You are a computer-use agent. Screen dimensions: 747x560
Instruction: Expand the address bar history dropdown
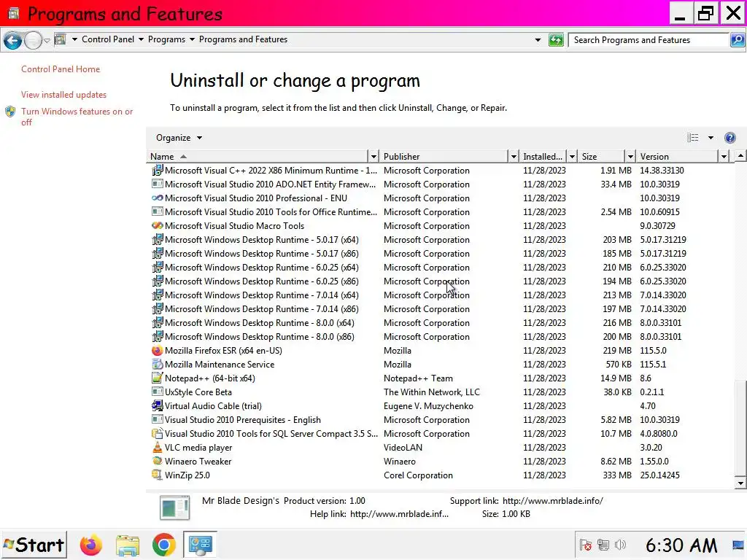click(538, 40)
